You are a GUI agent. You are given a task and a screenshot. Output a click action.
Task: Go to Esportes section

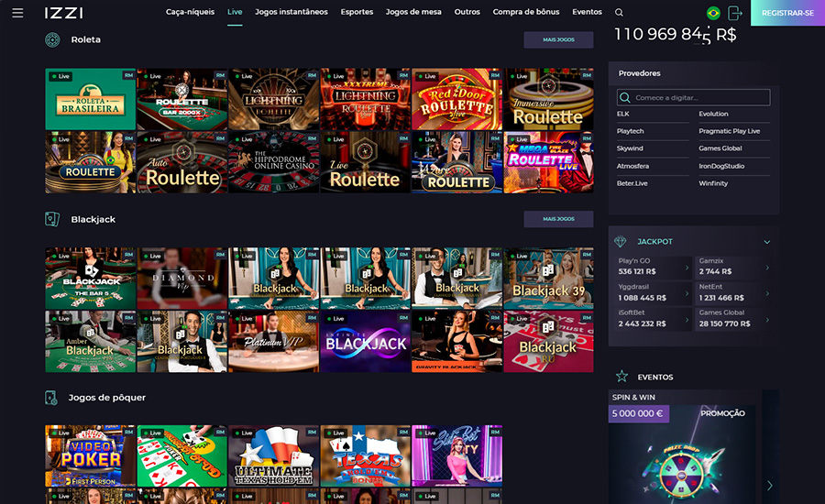pos(357,12)
